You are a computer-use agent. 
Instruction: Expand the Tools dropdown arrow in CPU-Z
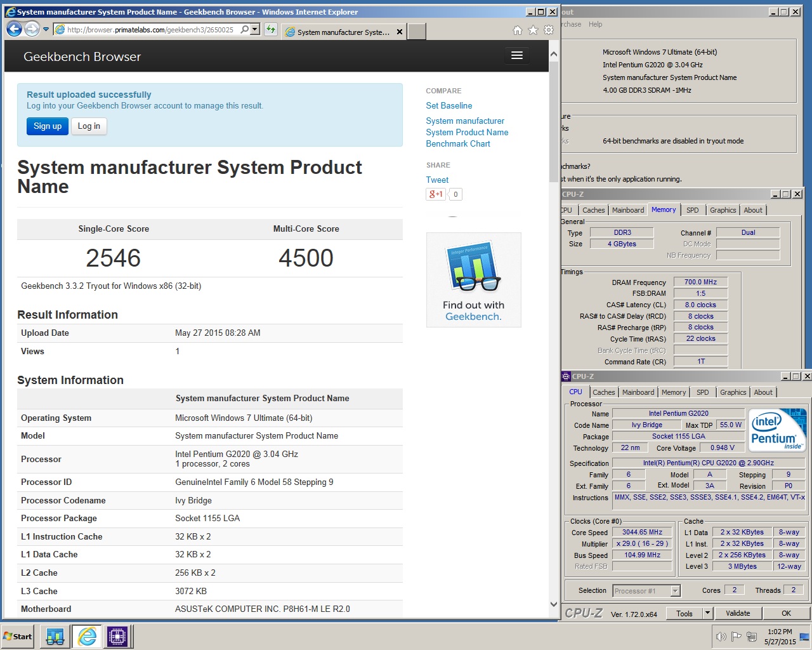(707, 613)
